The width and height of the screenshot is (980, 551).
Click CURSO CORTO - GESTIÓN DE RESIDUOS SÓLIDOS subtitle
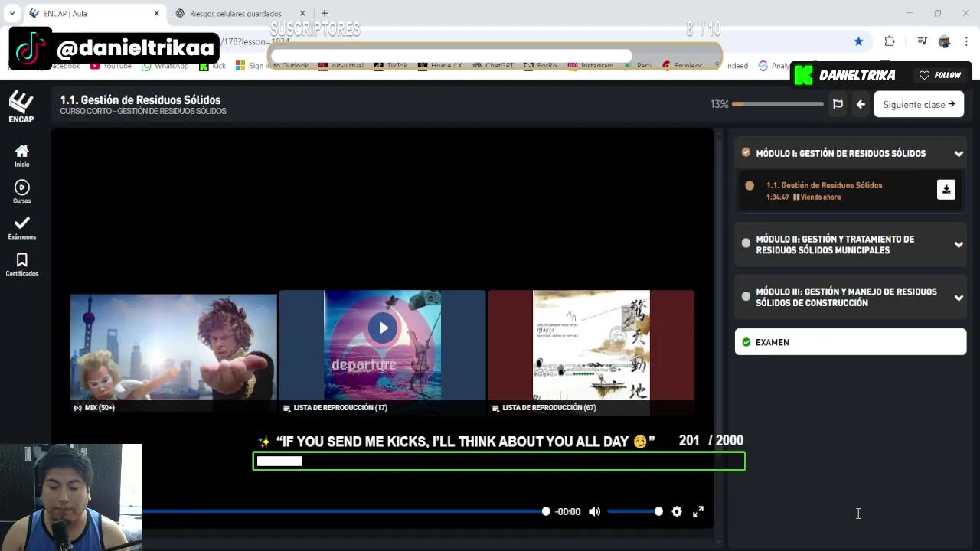[x=143, y=112]
